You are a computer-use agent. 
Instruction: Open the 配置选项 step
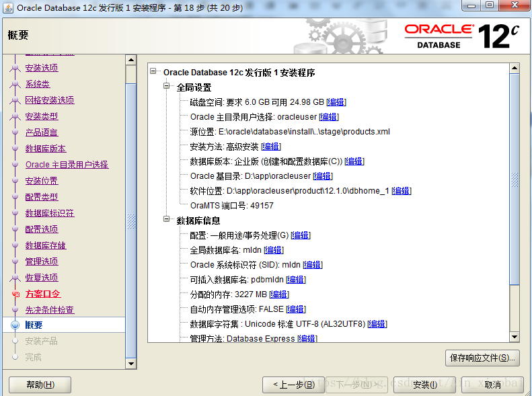tap(42, 229)
